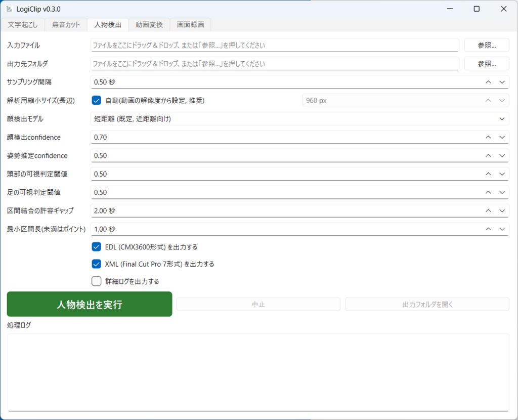Browse for 出力先フォルダ with 参照 button

pos(487,64)
